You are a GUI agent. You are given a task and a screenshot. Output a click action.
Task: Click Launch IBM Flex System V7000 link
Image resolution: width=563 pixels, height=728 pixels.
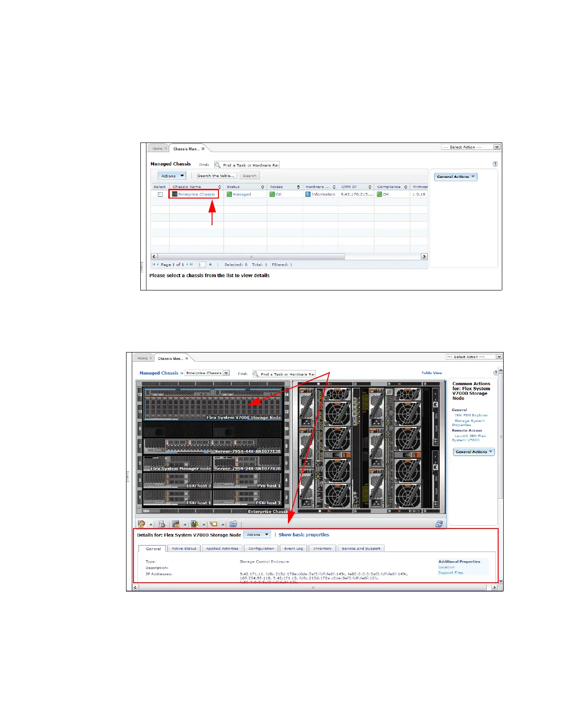coord(469,438)
